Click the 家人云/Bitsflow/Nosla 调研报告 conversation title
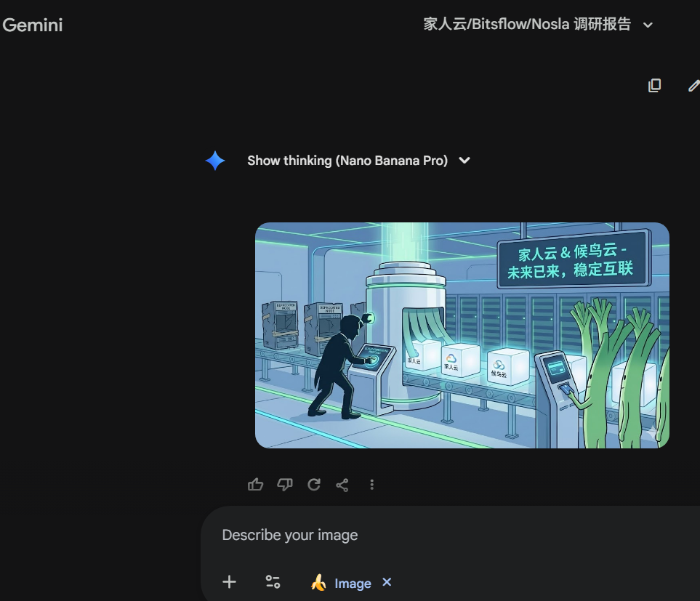700x601 pixels. click(x=527, y=24)
